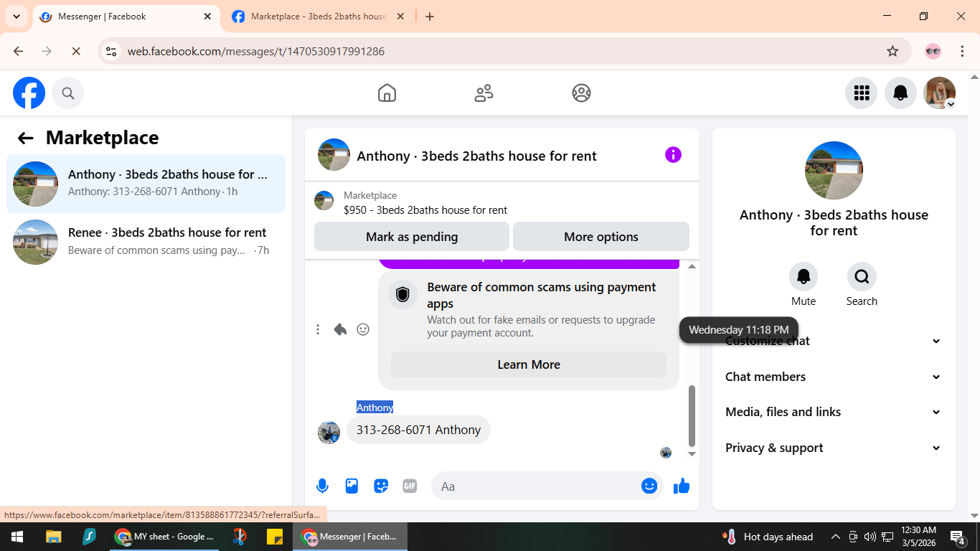The width and height of the screenshot is (980, 551).
Task: Open the tab search dropdown arrow
Action: [17, 17]
